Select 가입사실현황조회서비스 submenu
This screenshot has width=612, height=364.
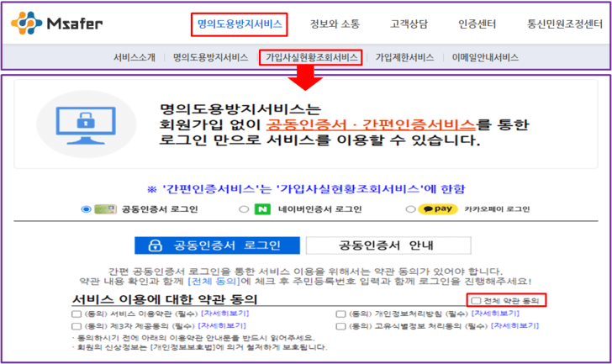[311, 58]
